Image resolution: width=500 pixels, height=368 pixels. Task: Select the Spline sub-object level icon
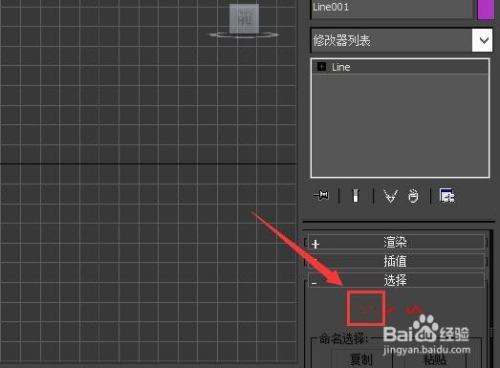tap(413, 310)
